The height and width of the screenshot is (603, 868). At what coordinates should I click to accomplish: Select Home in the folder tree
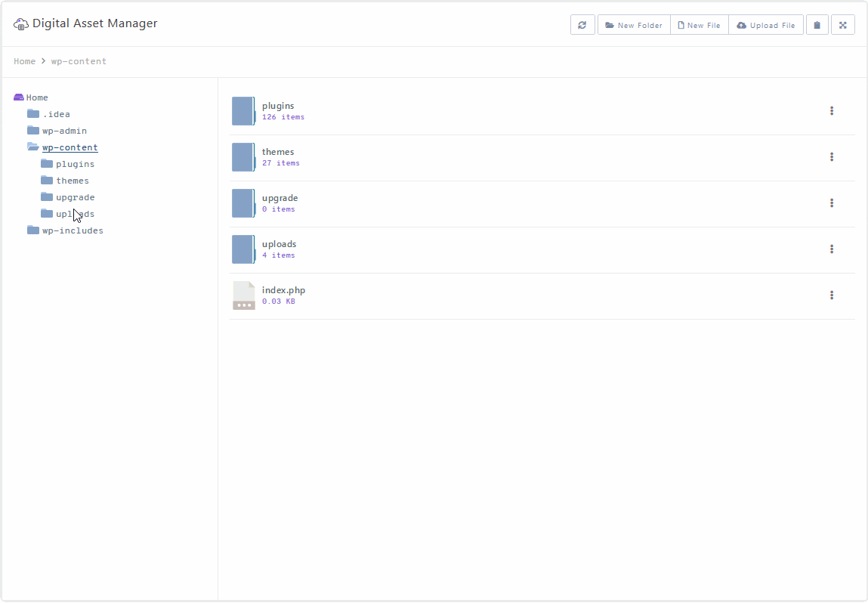click(x=37, y=97)
